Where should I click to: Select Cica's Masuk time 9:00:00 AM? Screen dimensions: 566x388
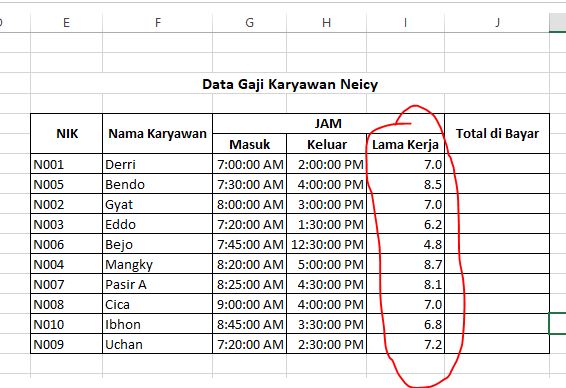coord(249,304)
